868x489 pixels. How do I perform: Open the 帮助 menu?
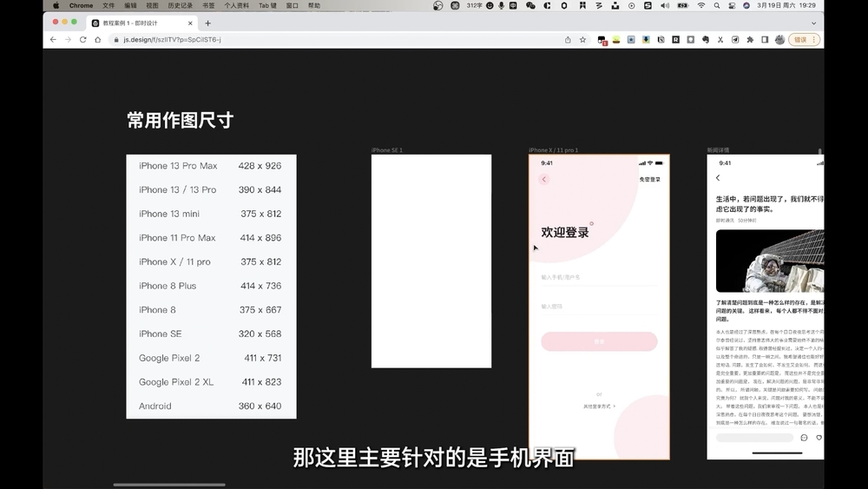click(x=314, y=5)
